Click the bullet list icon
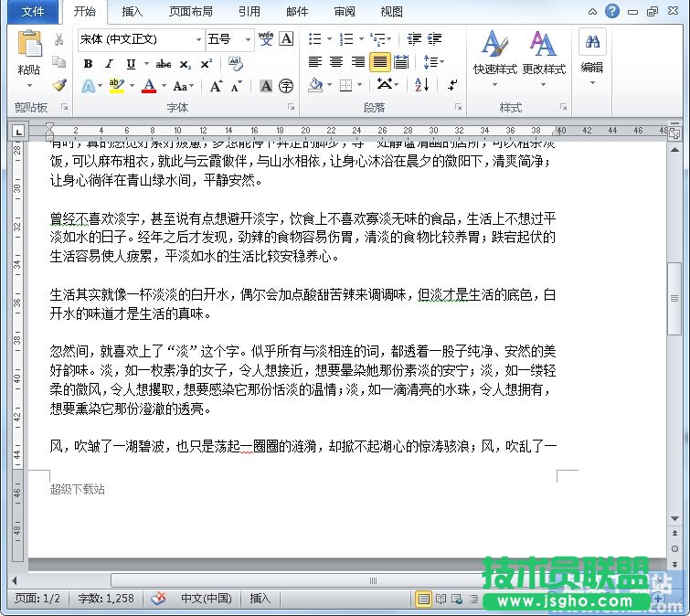This screenshot has height=616, width=690. point(315,39)
